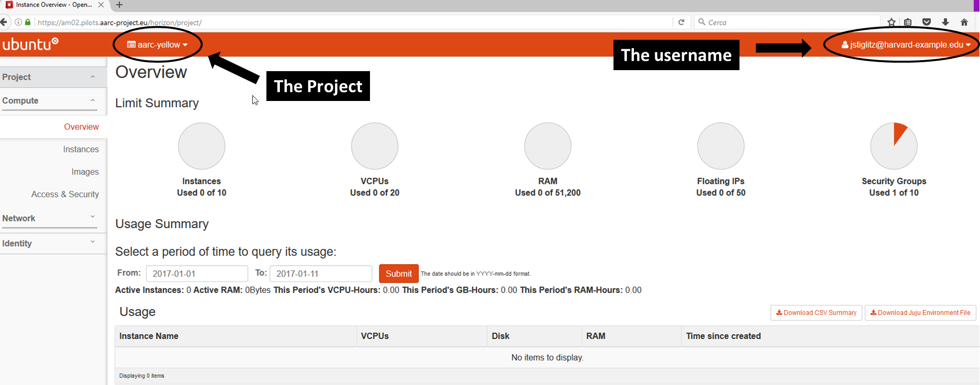Click the green padlock security icon

click(28, 22)
